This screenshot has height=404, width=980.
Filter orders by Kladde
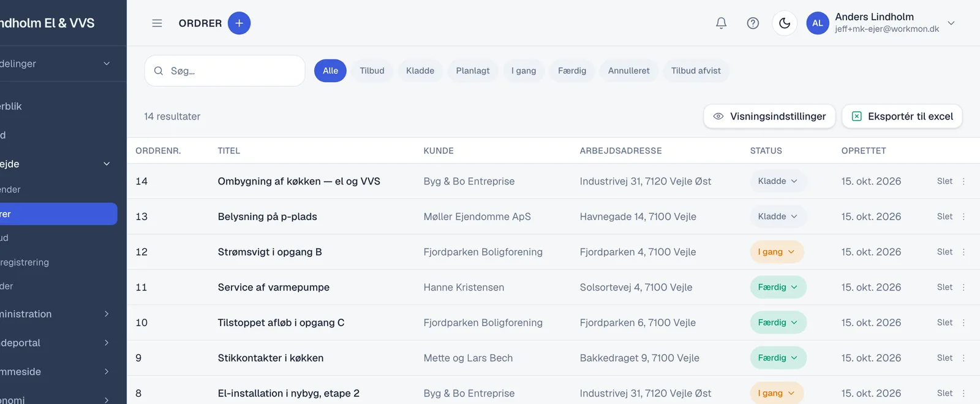pyautogui.click(x=420, y=71)
